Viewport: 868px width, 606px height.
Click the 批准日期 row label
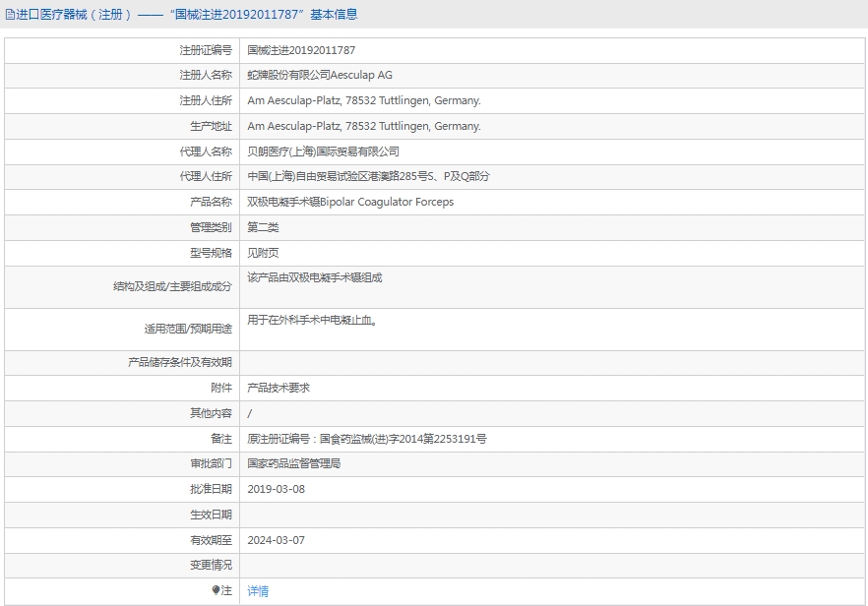pyautogui.click(x=212, y=489)
